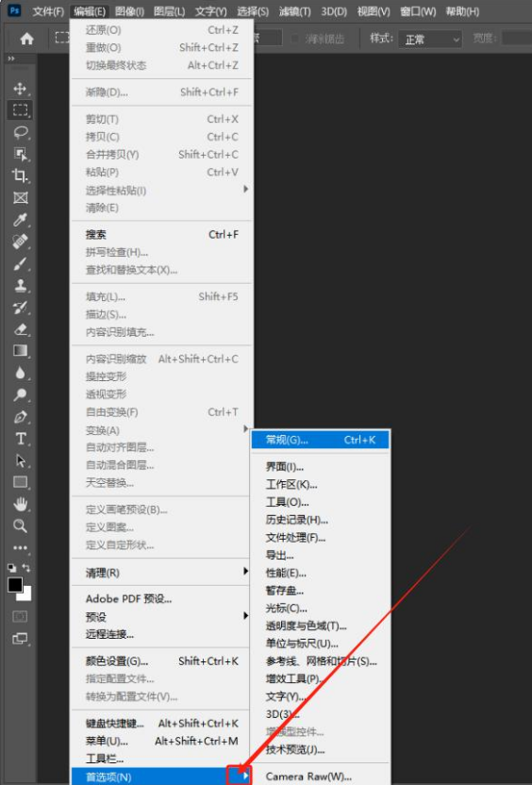Choose 菜单(U)... menu item
The width and height of the screenshot is (532, 785).
[x=161, y=741]
